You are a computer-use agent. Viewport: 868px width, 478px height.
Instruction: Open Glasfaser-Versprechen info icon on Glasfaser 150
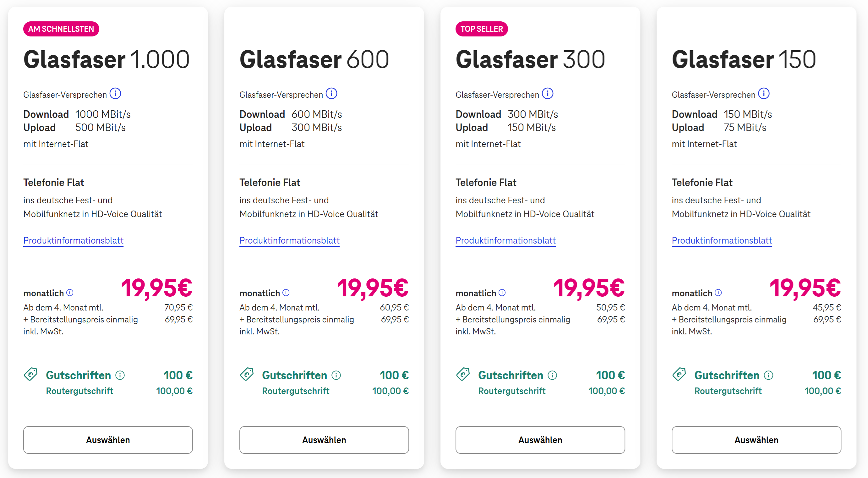point(764,93)
